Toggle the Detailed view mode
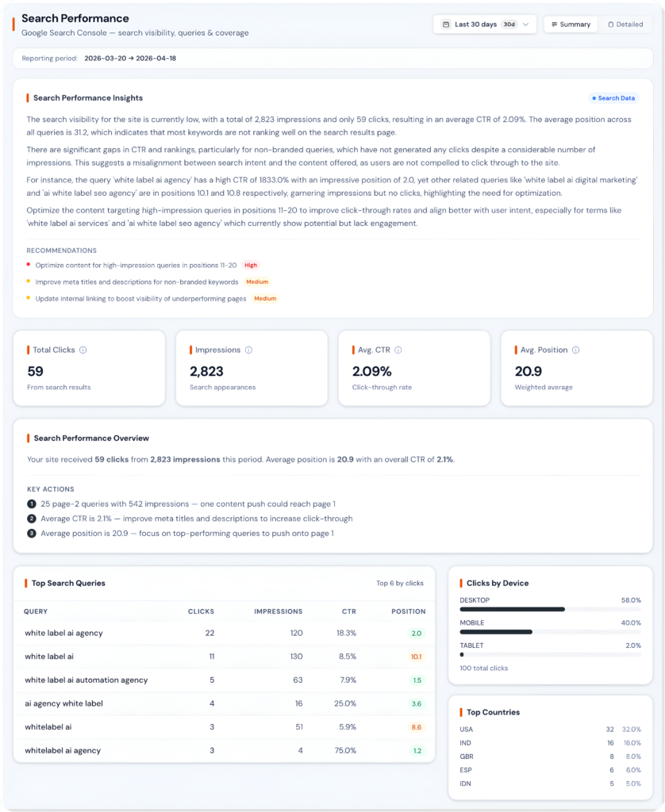 tap(625, 25)
